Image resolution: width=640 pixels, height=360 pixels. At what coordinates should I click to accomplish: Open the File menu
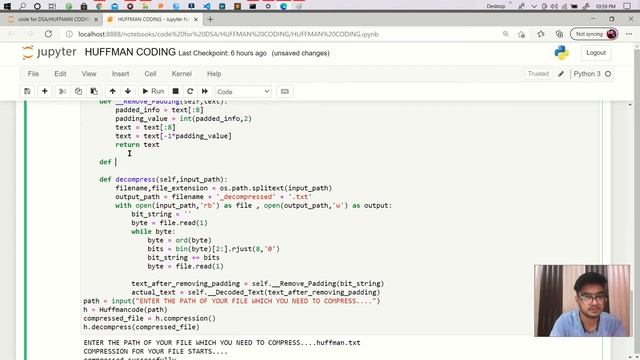click(33, 74)
